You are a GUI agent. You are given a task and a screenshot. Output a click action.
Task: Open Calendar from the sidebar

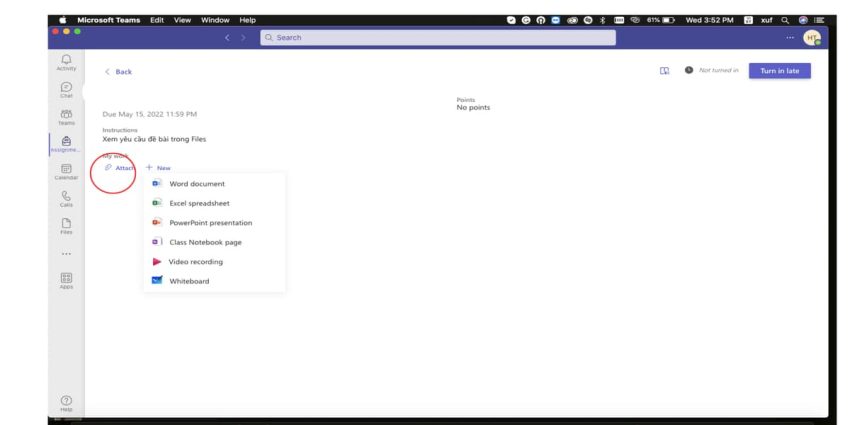click(x=66, y=171)
